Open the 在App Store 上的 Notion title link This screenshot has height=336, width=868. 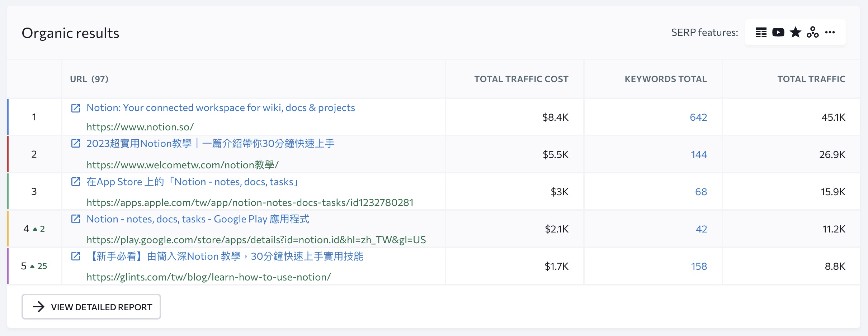[193, 182]
